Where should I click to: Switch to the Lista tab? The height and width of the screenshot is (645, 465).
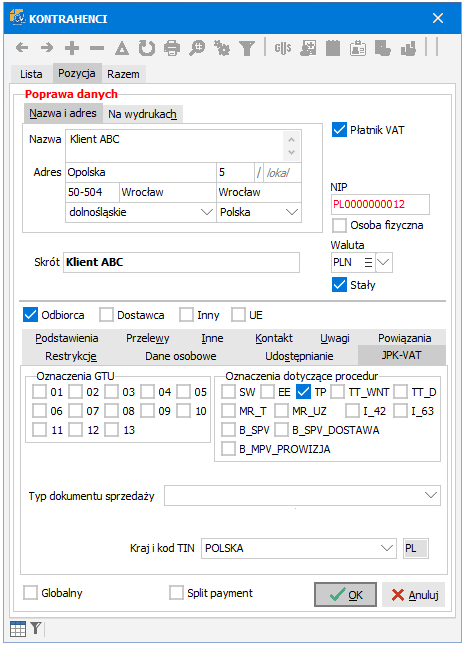tap(31, 74)
